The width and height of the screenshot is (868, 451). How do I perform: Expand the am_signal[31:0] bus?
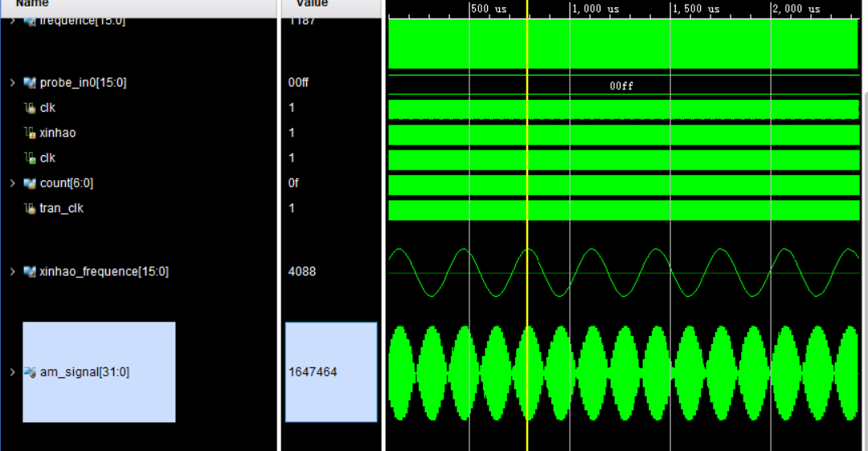pyautogui.click(x=13, y=371)
